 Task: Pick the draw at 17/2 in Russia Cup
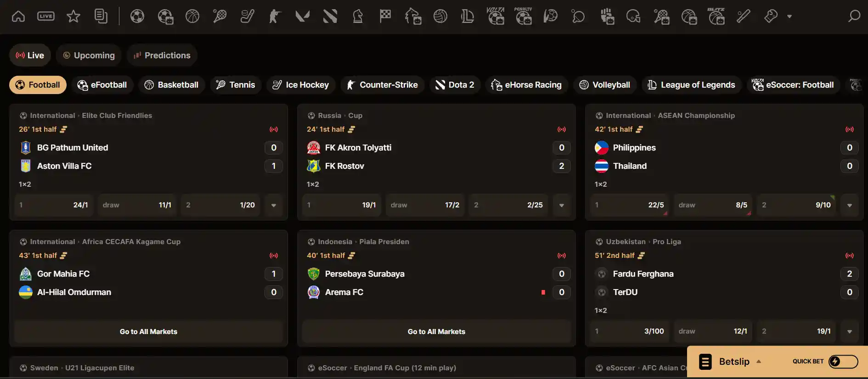click(425, 205)
